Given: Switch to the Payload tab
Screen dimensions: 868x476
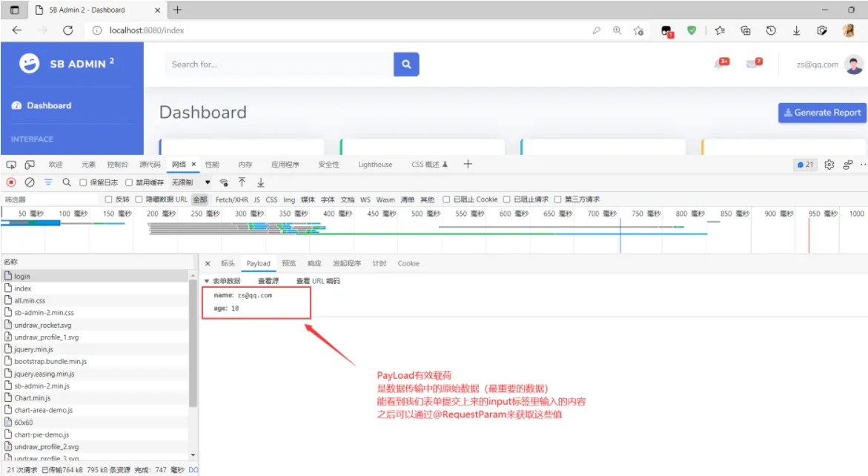Looking at the screenshot, I should click(x=259, y=263).
